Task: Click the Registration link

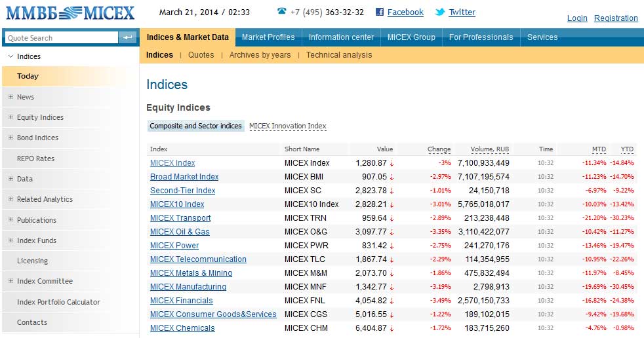Action: click(616, 18)
